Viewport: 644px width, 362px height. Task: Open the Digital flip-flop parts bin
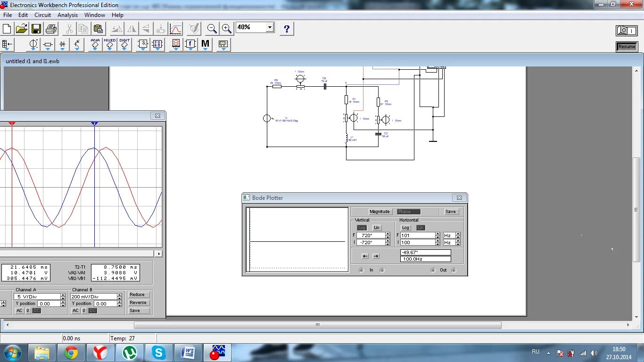[x=157, y=45]
